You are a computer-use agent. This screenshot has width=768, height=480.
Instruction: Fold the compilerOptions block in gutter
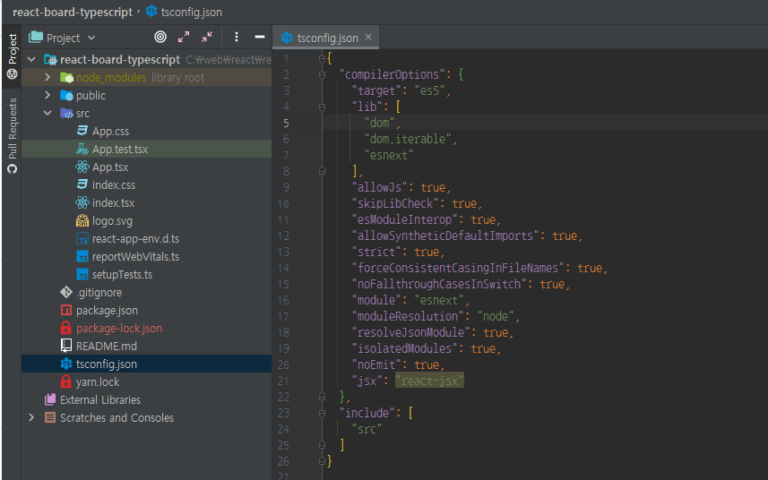coord(324,75)
